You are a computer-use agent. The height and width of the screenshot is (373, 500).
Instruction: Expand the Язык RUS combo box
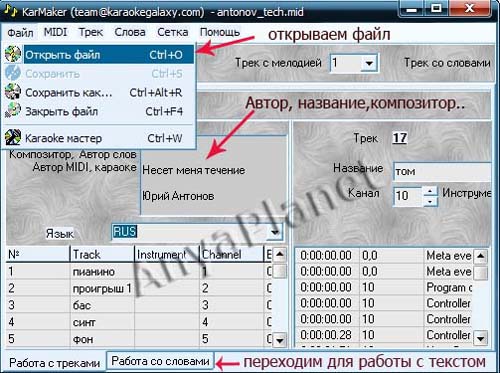pos(275,232)
